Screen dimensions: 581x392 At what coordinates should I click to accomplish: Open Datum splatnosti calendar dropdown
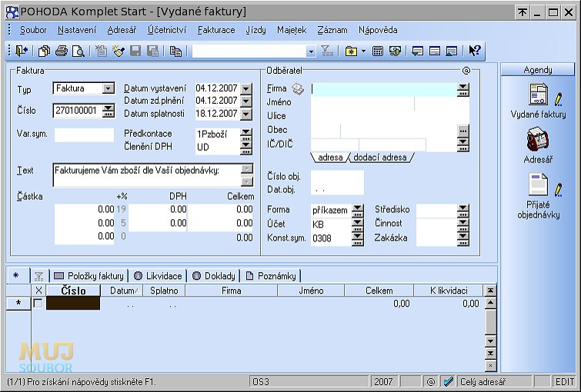246,114
